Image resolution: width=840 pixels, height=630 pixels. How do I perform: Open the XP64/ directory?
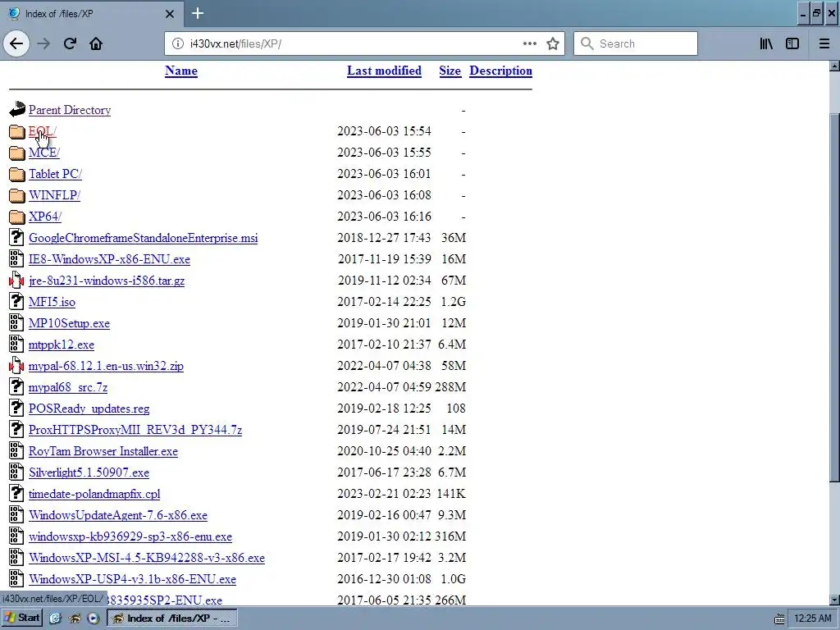(45, 217)
